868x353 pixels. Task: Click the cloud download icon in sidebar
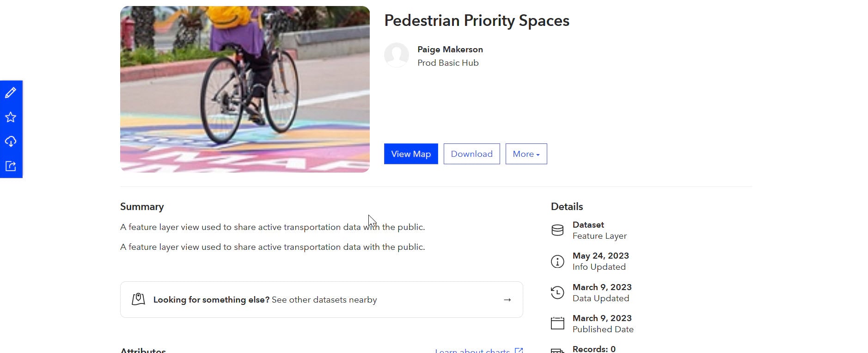coord(11,142)
